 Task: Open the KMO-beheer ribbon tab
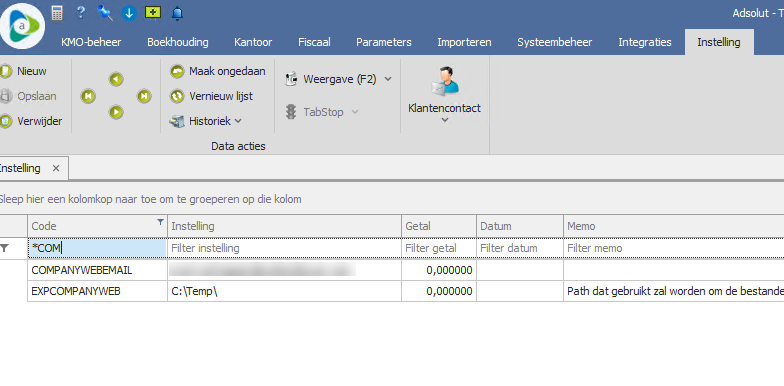pyautogui.click(x=91, y=42)
